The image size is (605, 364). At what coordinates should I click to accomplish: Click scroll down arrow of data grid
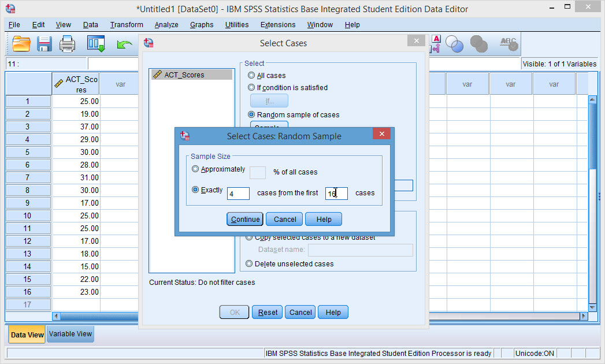pyautogui.click(x=593, y=307)
